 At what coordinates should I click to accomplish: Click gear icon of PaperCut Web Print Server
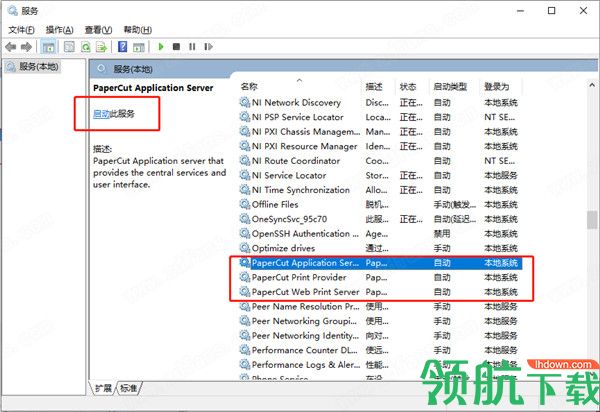tap(245, 291)
